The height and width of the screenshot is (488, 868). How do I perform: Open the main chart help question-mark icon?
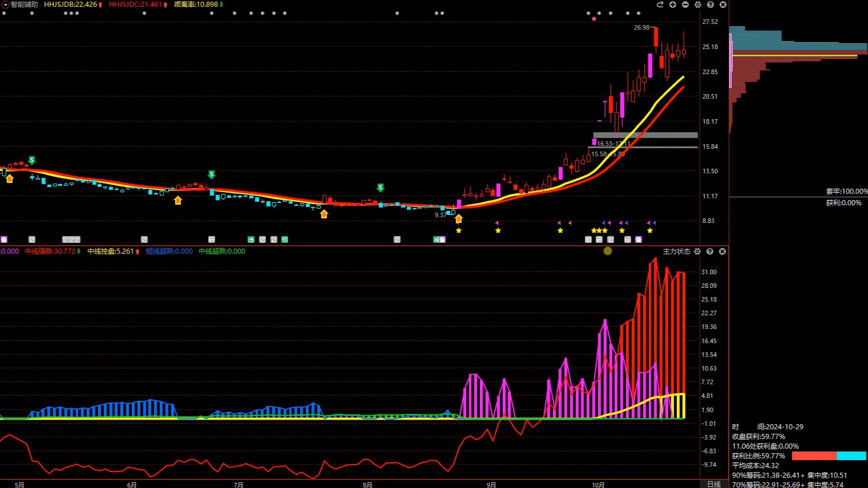click(710, 5)
